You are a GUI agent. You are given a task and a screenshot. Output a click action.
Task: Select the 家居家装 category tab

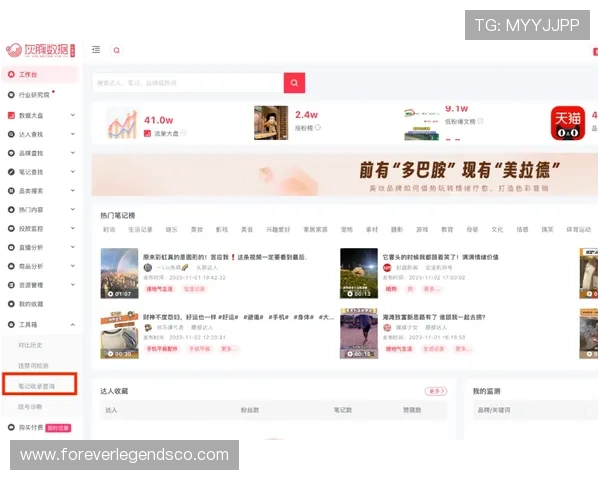(x=315, y=229)
